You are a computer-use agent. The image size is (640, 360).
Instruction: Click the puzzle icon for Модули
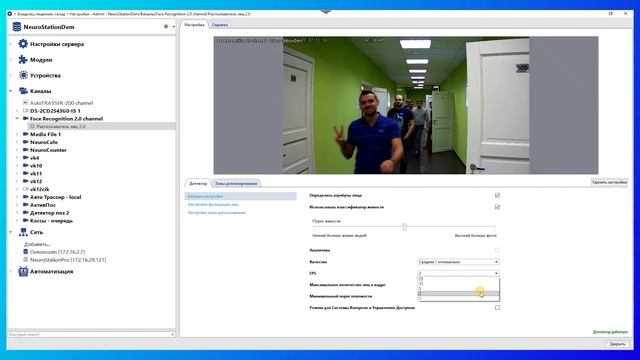coord(23,60)
